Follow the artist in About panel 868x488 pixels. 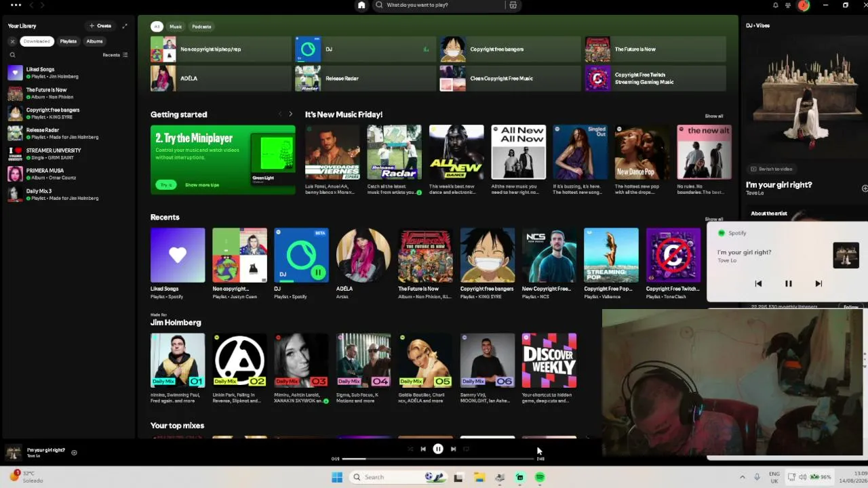[x=851, y=307]
